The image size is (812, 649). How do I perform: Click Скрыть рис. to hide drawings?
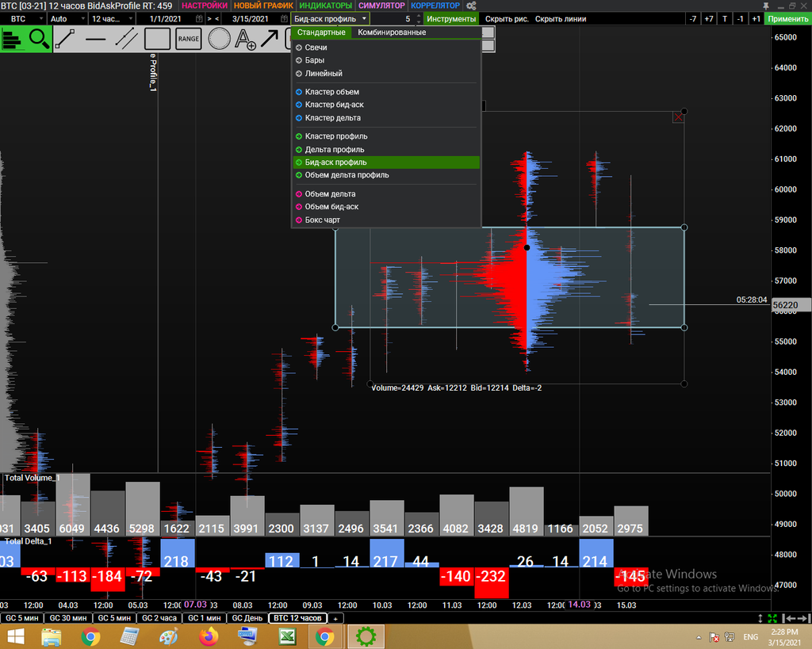[507, 19]
